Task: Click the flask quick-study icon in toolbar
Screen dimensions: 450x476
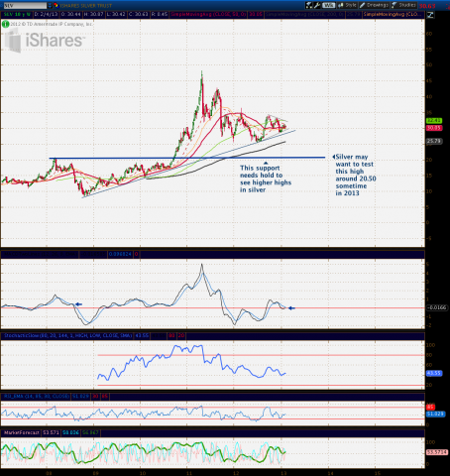Action: pos(309,5)
